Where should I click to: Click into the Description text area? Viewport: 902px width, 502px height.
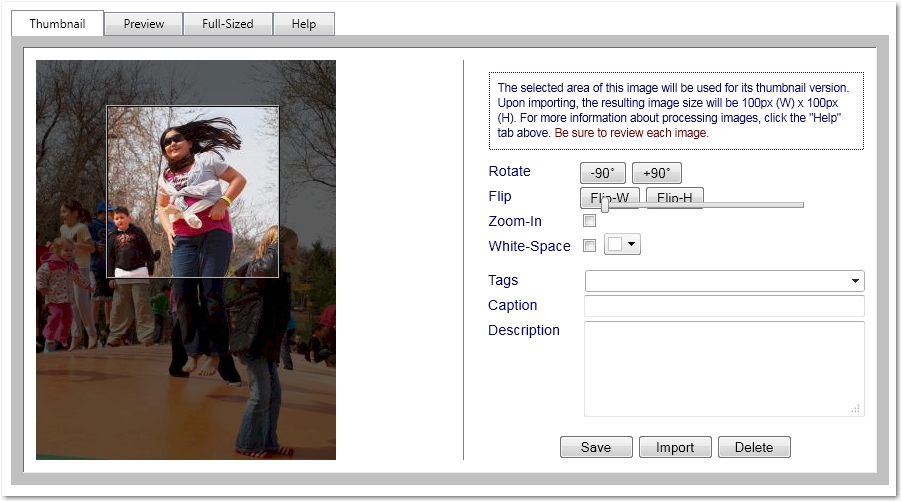tap(724, 369)
